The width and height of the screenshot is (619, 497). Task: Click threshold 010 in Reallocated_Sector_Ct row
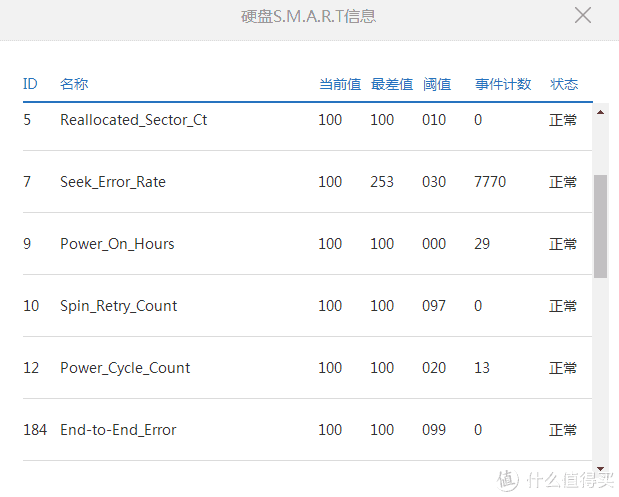tap(434, 120)
